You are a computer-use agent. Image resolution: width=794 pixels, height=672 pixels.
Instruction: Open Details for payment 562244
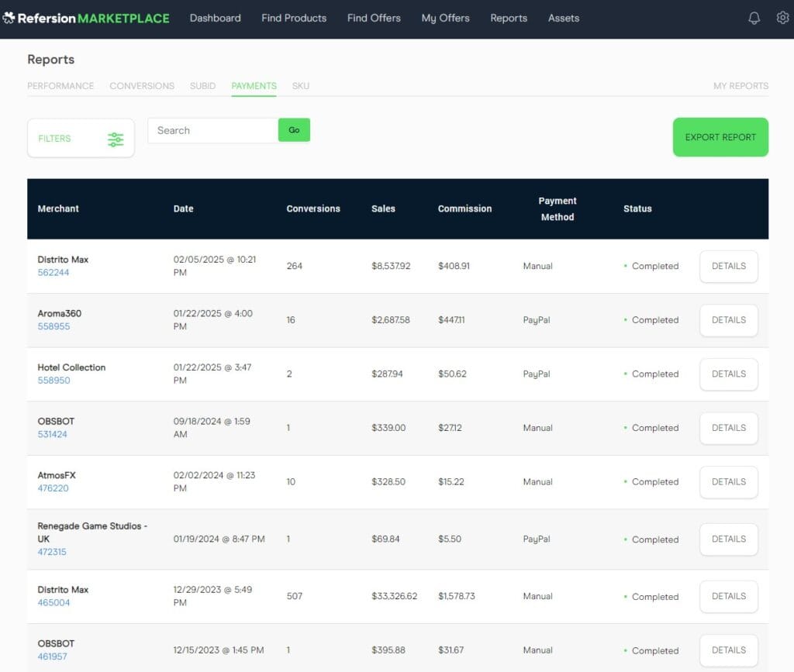point(729,266)
